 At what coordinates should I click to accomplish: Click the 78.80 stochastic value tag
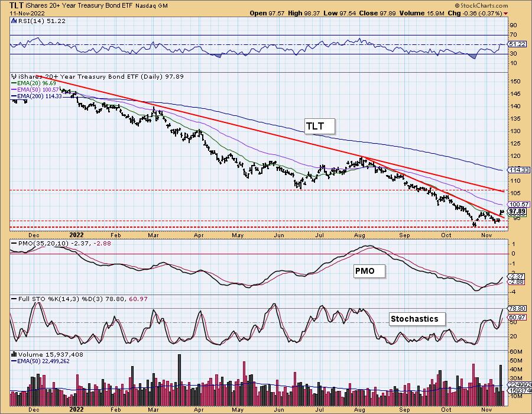pyautogui.click(x=518, y=309)
